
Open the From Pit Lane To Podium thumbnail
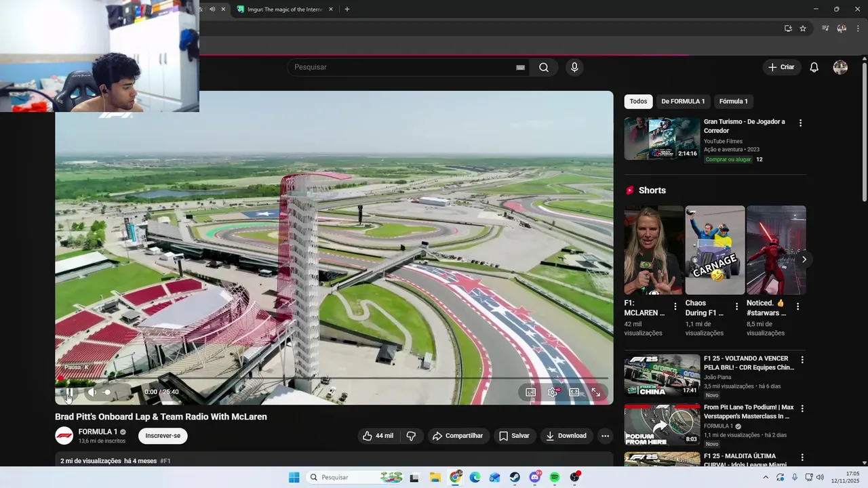pos(662,424)
